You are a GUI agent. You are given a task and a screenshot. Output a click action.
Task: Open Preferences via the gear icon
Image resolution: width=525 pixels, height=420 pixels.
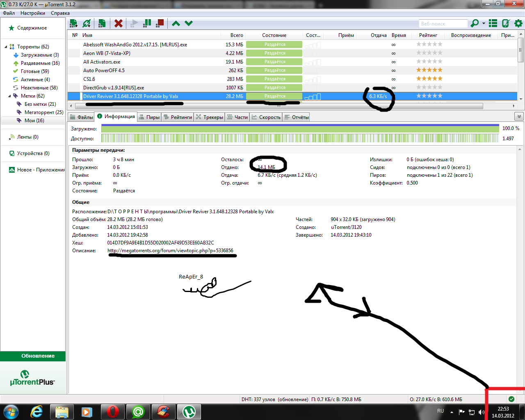pyautogui.click(x=518, y=23)
